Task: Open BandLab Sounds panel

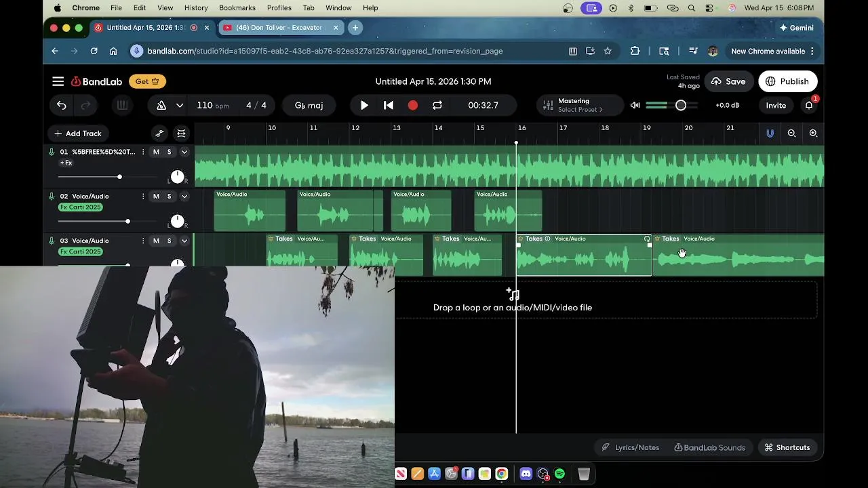Action: (x=709, y=447)
